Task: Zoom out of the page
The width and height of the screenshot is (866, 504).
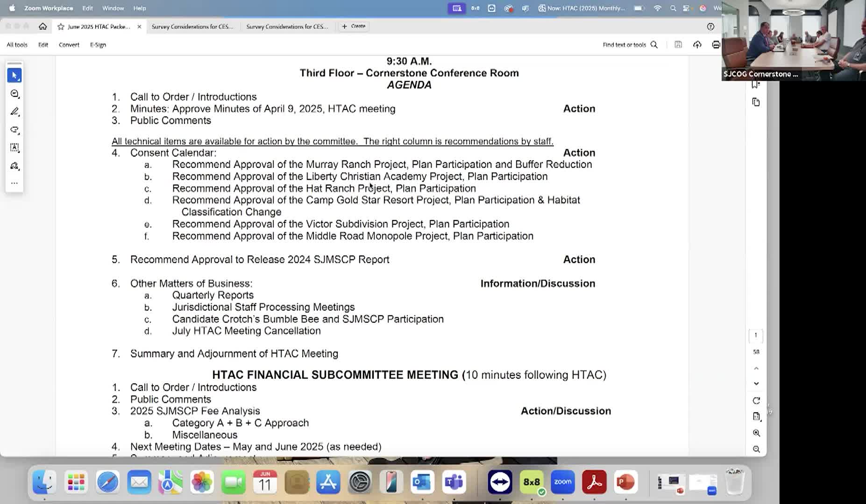Action: pyautogui.click(x=756, y=449)
